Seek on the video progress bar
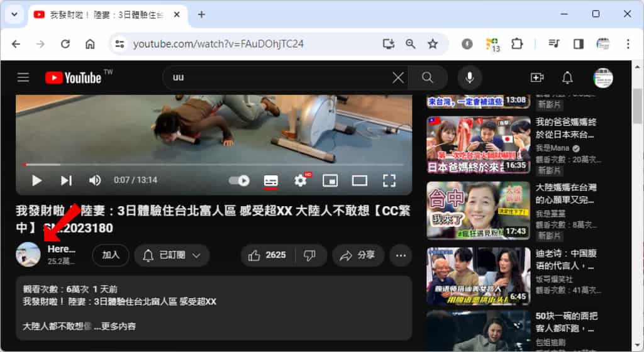 pos(214,165)
